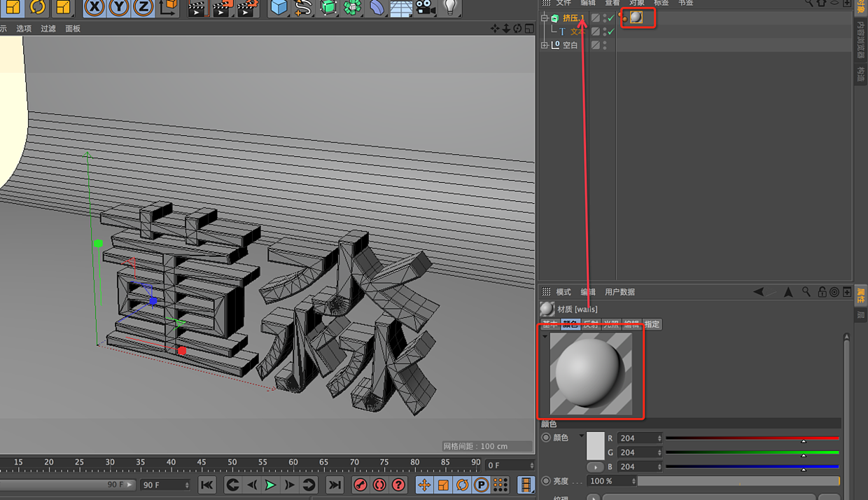Toggle autokeying button
This screenshot has width=868, height=500.
point(379,485)
